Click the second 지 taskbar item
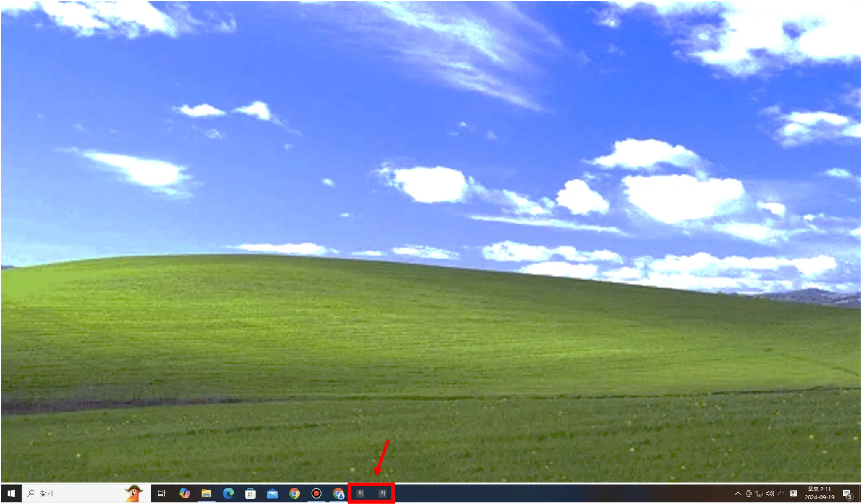This screenshot has height=504, width=861. pos(382,493)
